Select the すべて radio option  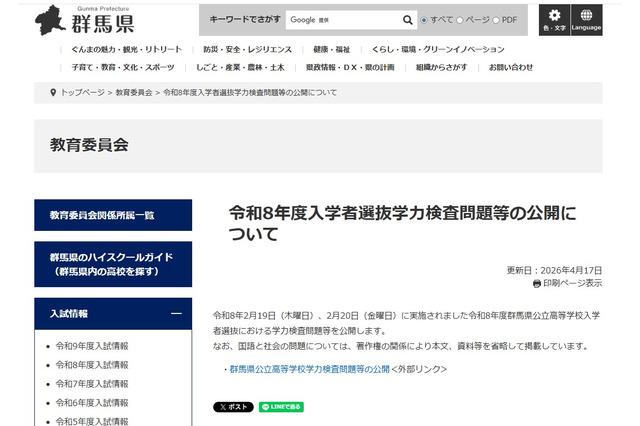(424, 20)
